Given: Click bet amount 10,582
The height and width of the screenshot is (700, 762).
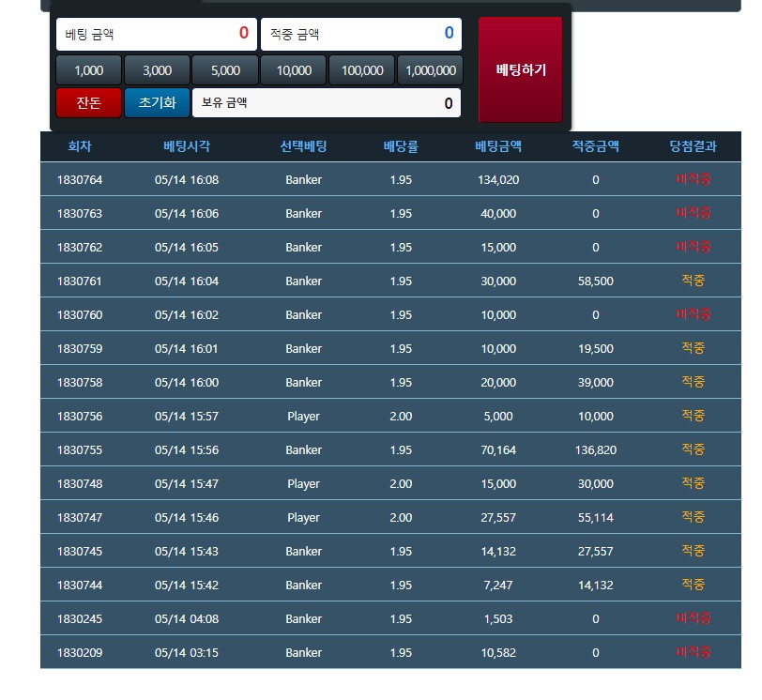Looking at the screenshot, I should pyautogui.click(x=498, y=652).
